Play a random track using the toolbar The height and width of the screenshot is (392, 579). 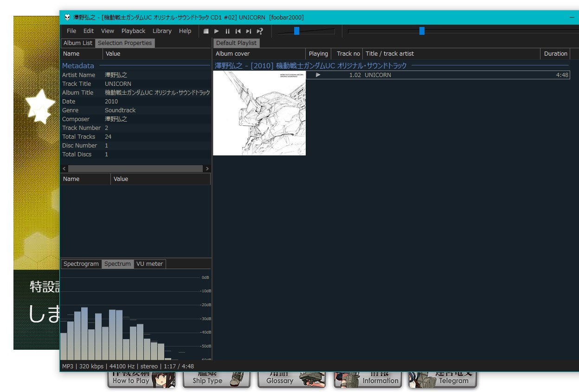pos(260,31)
